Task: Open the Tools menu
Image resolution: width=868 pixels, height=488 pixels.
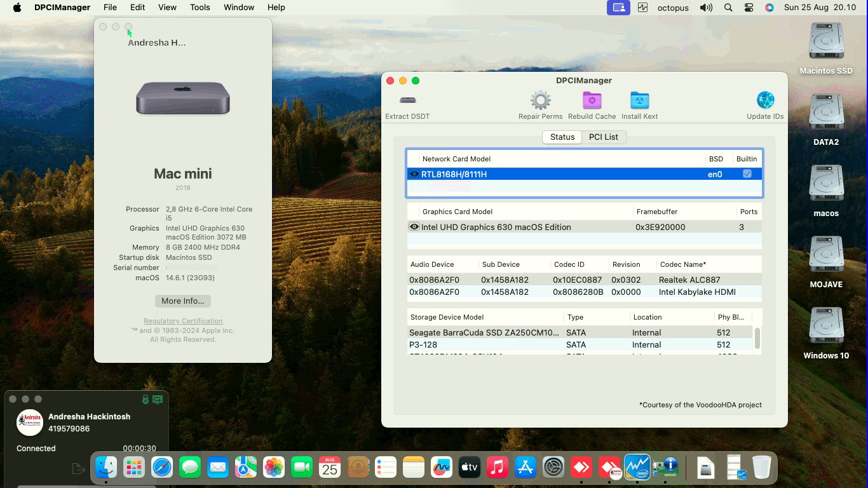Action: [x=200, y=8]
